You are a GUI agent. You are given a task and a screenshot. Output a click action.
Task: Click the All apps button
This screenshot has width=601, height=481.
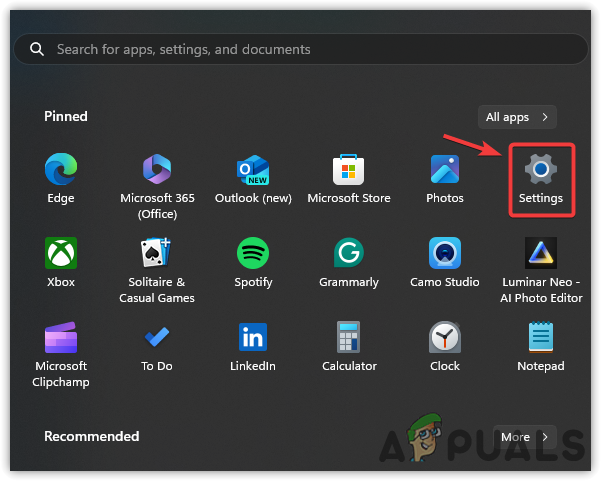pos(517,117)
